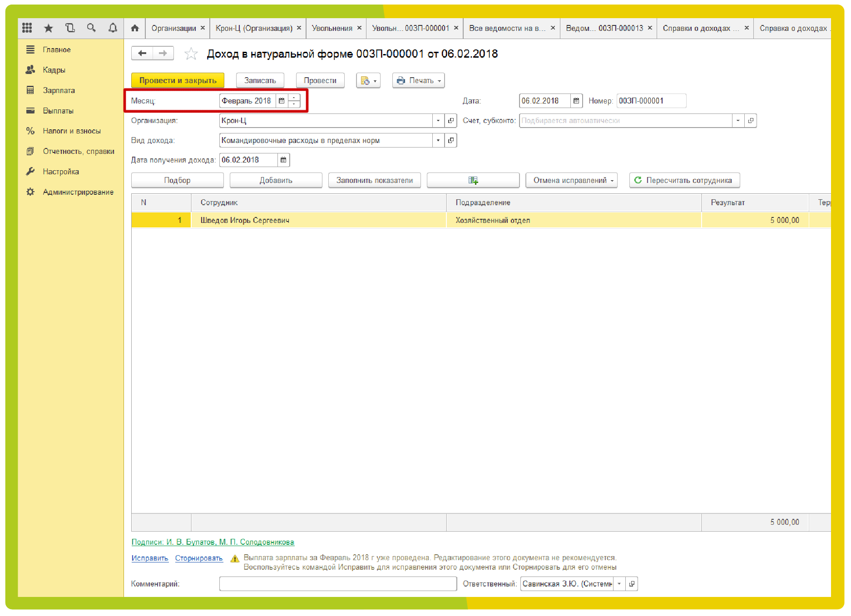Add document to favorites star
Image resolution: width=851 pixels, height=616 pixels.
pyautogui.click(x=191, y=54)
